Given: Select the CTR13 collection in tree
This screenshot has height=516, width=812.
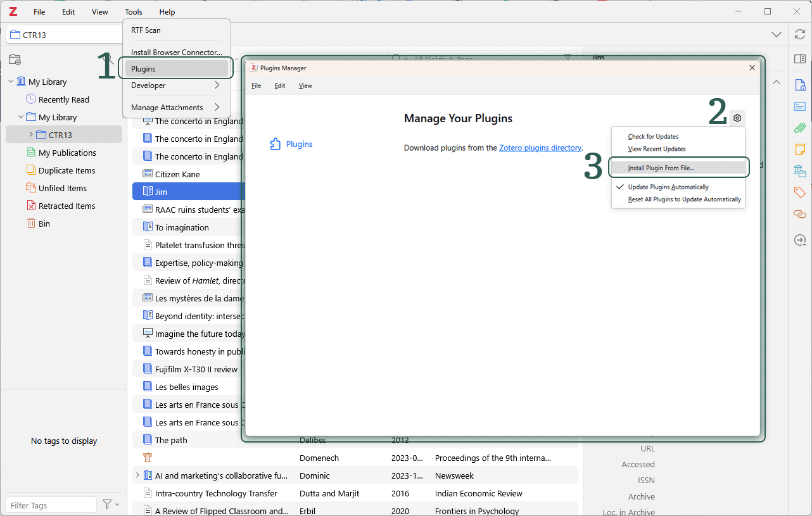Looking at the screenshot, I should tap(64, 135).
